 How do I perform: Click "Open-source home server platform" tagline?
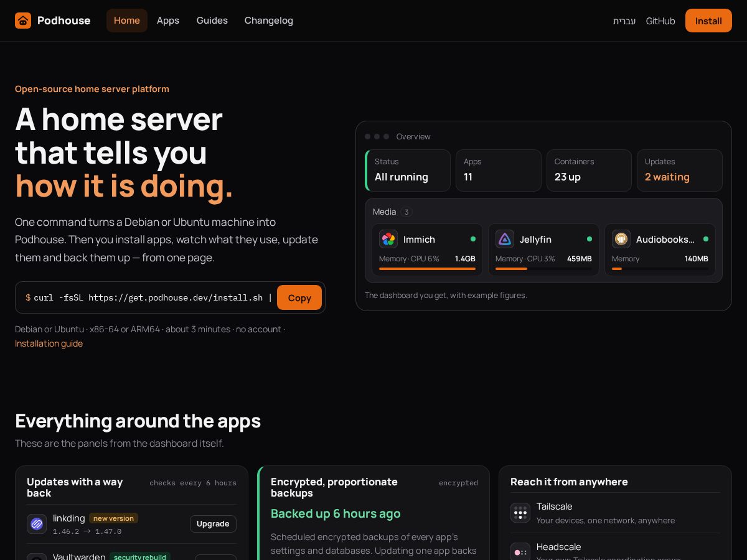(x=92, y=89)
